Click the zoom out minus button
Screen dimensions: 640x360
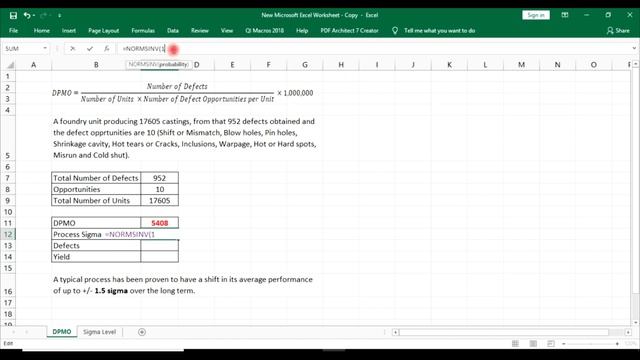564,344
